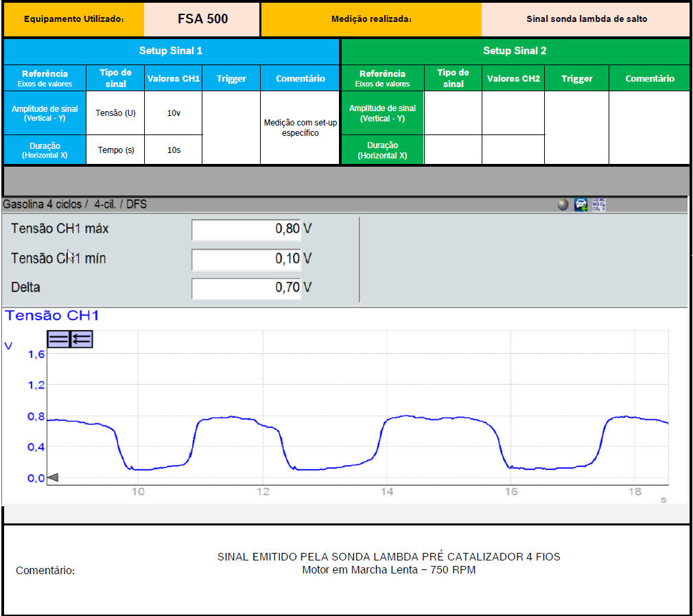Image resolution: width=693 pixels, height=616 pixels.
Task: Click the Delta value field
Action: click(246, 288)
